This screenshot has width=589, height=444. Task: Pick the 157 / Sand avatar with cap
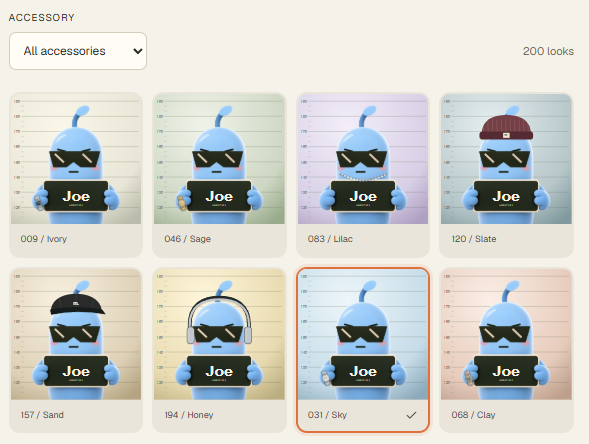pyautogui.click(x=76, y=334)
